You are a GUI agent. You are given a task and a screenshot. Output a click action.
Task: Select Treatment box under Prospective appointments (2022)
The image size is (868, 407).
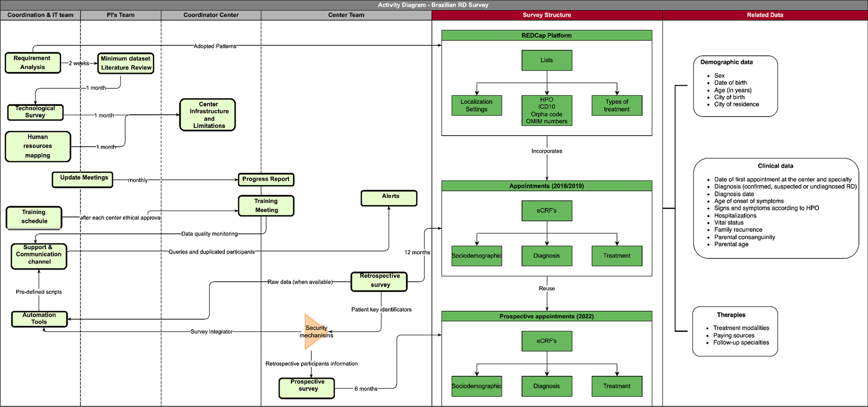point(617,386)
